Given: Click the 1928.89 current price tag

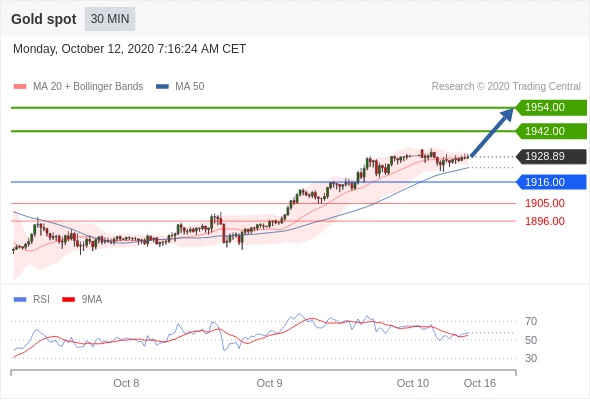Looking at the screenshot, I should coord(551,156).
